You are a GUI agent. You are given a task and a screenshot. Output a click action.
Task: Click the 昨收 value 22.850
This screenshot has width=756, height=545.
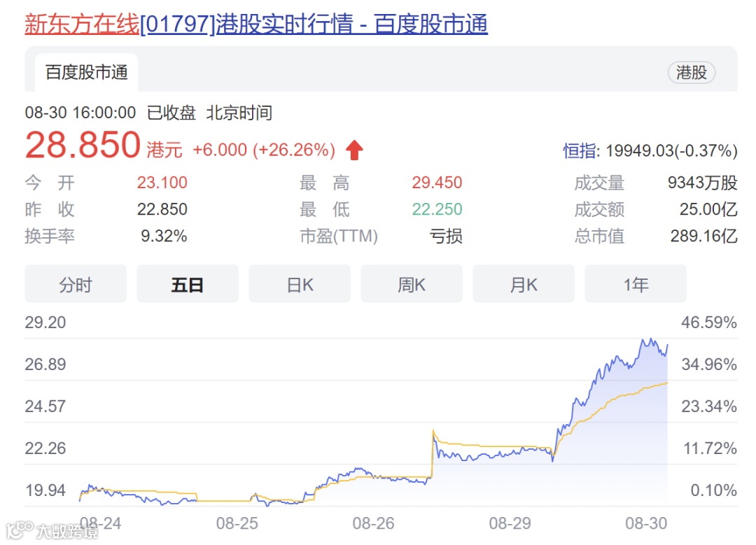[x=162, y=209]
